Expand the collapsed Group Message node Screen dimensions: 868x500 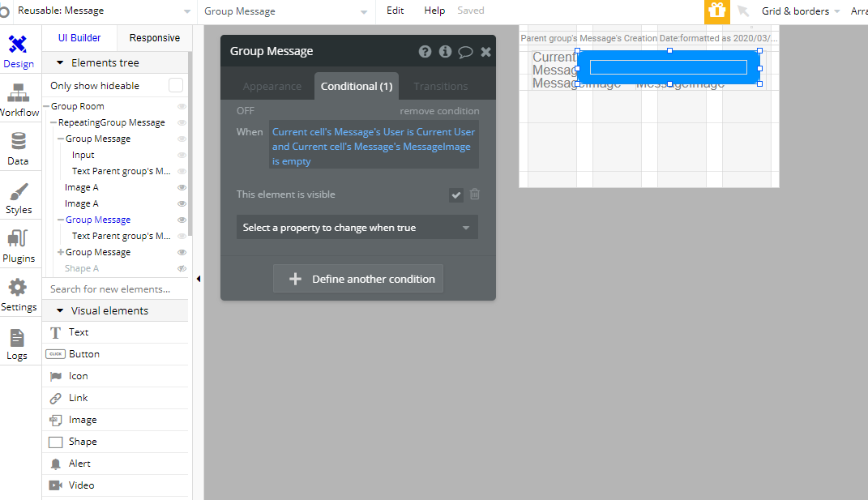tap(61, 252)
